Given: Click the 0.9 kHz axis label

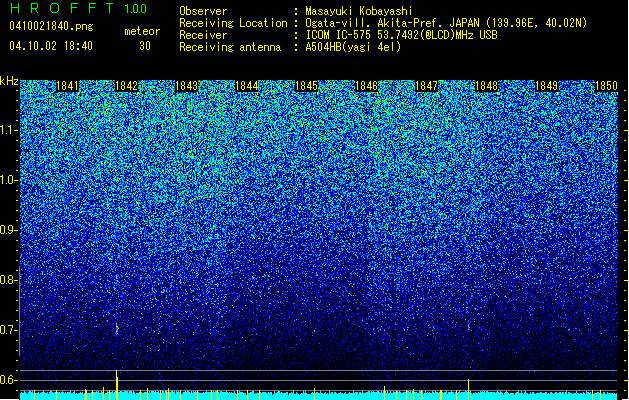Looking at the screenshot, I should click(8, 230).
